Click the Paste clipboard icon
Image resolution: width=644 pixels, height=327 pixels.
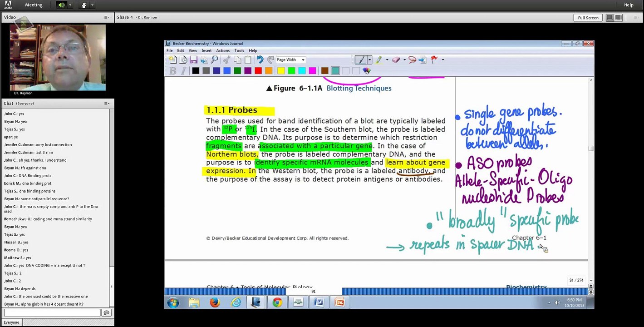[248, 60]
